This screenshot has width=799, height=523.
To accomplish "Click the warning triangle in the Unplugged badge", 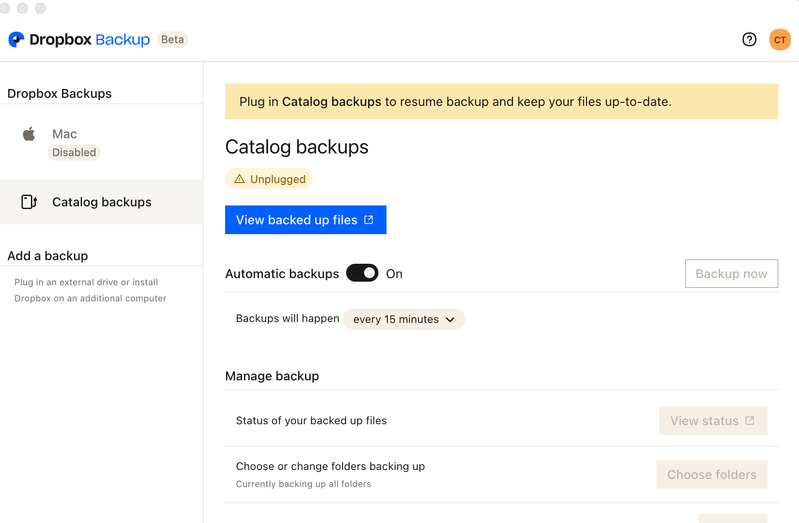I will coord(239,179).
